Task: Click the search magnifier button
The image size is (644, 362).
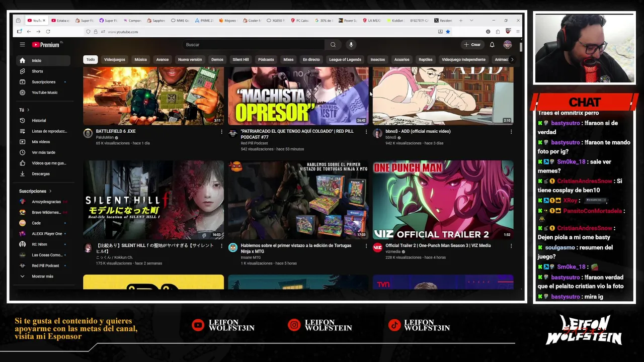Action: click(333, 45)
